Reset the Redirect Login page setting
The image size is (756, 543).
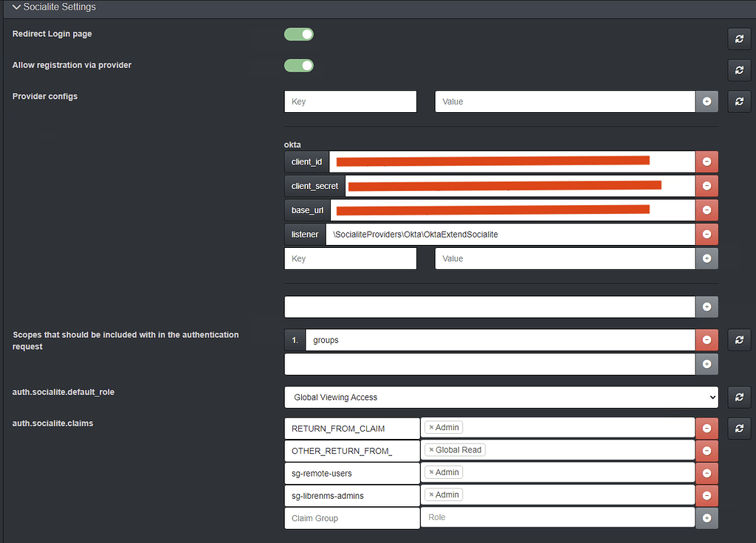(739, 38)
